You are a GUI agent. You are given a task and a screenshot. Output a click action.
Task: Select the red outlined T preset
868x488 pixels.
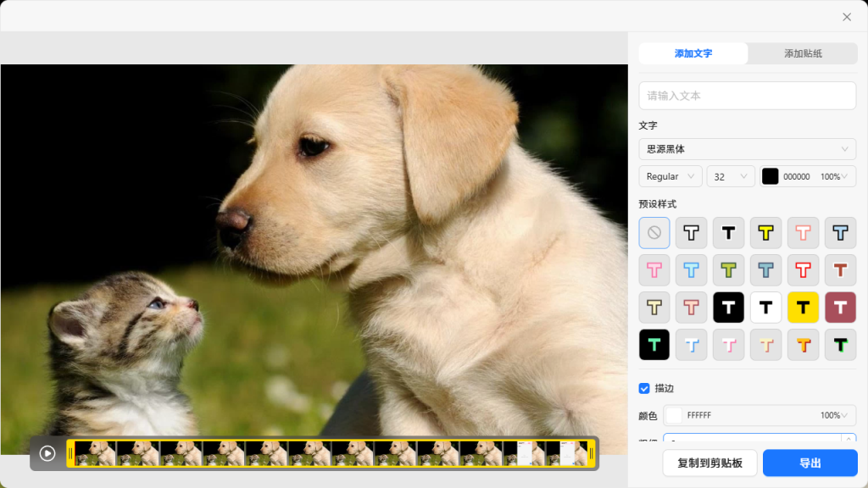point(803,270)
